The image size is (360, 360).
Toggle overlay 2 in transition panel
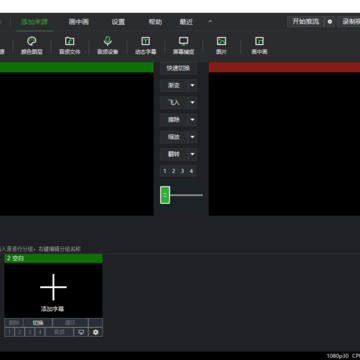point(173,171)
